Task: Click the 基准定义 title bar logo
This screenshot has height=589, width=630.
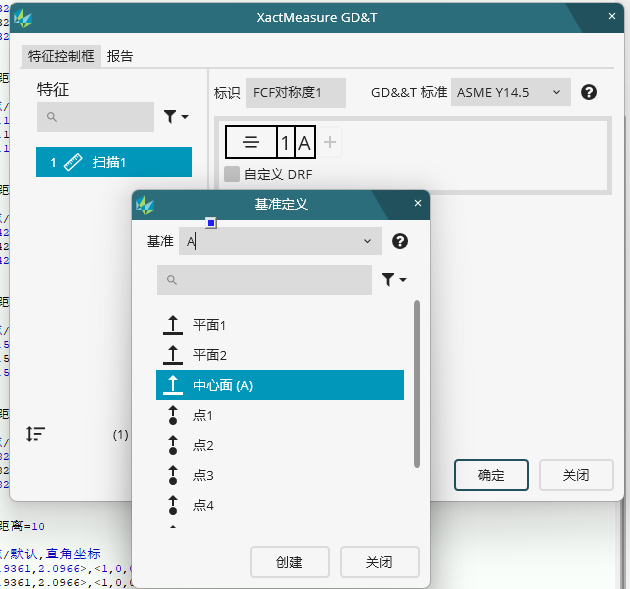Action: (x=145, y=205)
